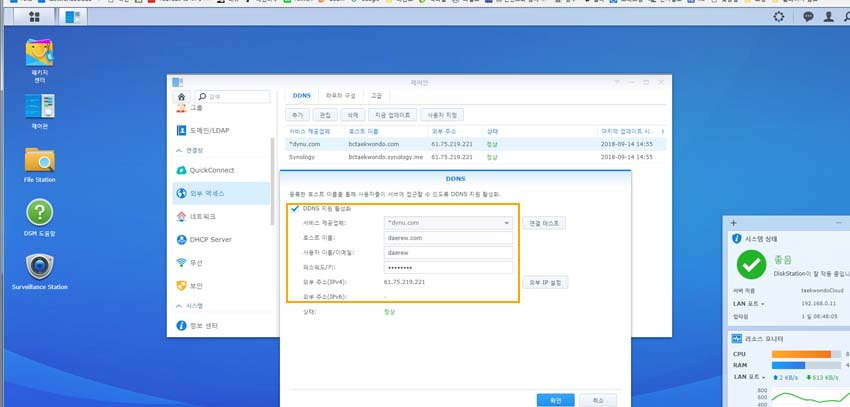
Task: Open DHCP Server in the sidebar
Action: [x=210, y=239]
